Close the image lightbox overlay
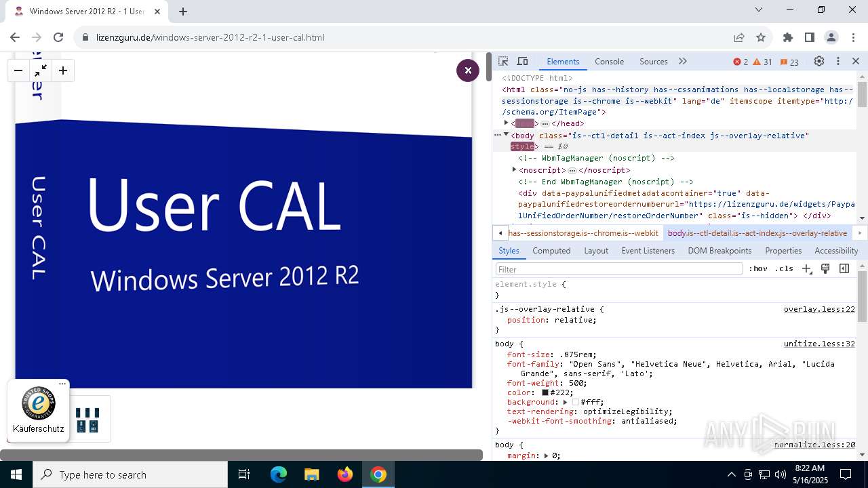 point(468,70)
